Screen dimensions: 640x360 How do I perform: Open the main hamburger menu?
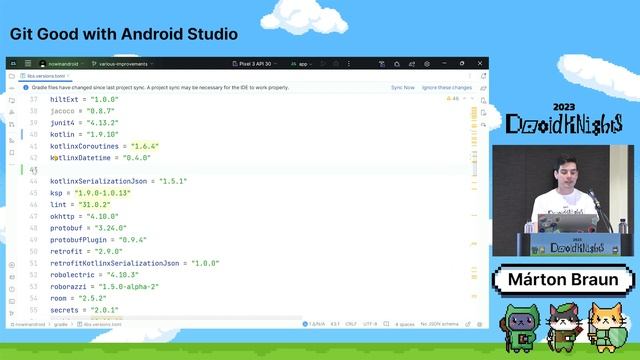(x=28, y=63)
